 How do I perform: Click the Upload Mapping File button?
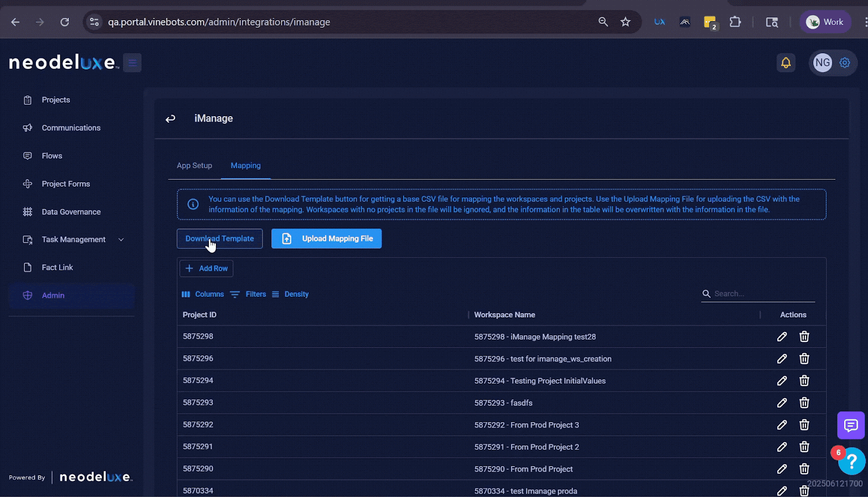[x=327, y=239]
